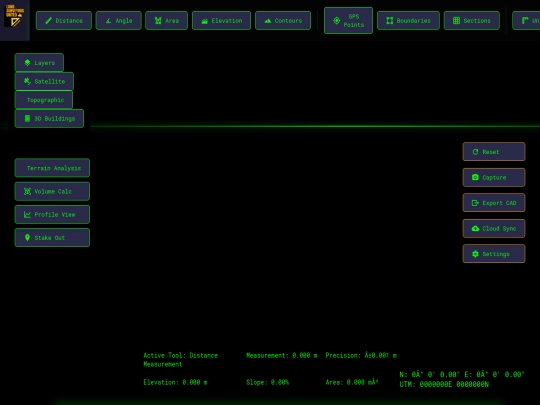Click the Cloud Sync cloud icon
The image size is (540, 405).
(x=475, y=228)
